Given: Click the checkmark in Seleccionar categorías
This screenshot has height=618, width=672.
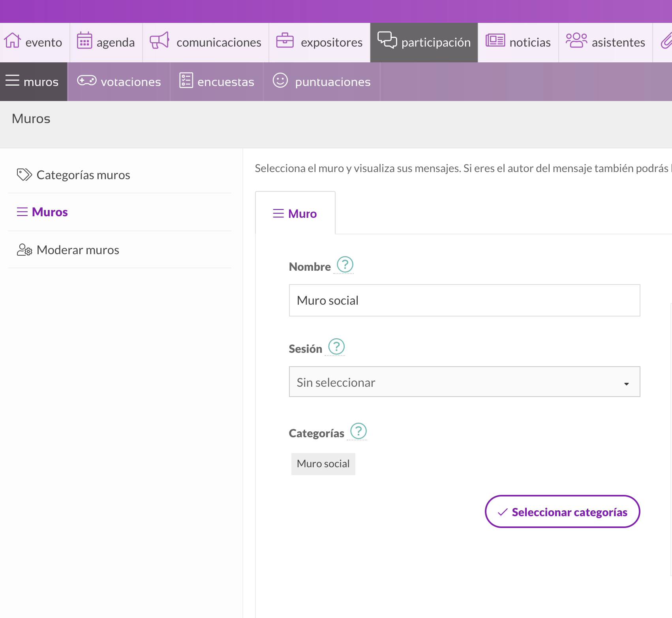Looking at the screenshot, I should pos(503,512).
